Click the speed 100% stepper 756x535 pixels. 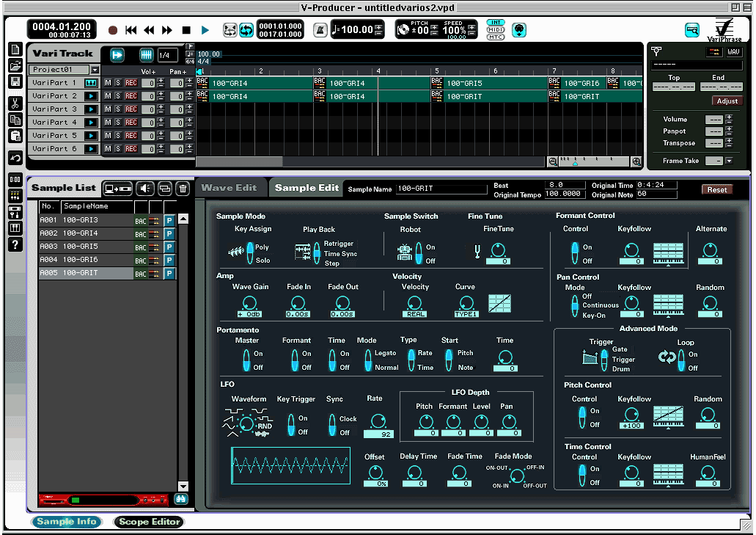pos(471,30)
